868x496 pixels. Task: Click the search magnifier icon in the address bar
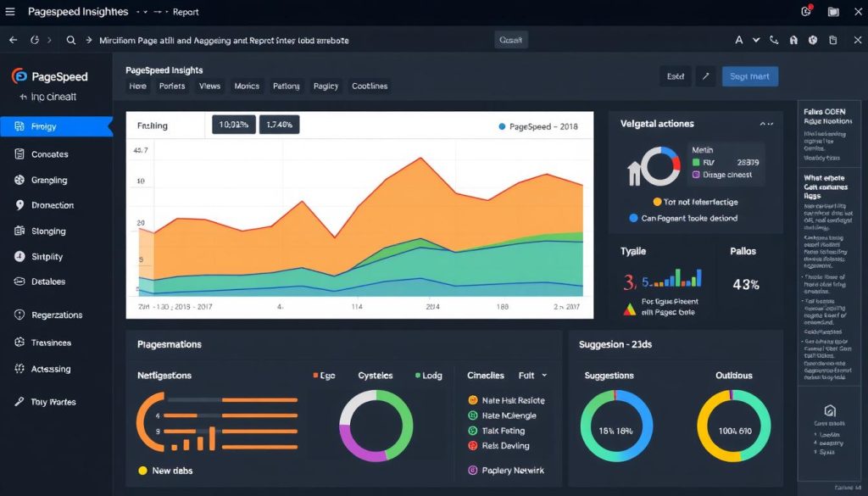click(71, 40)
